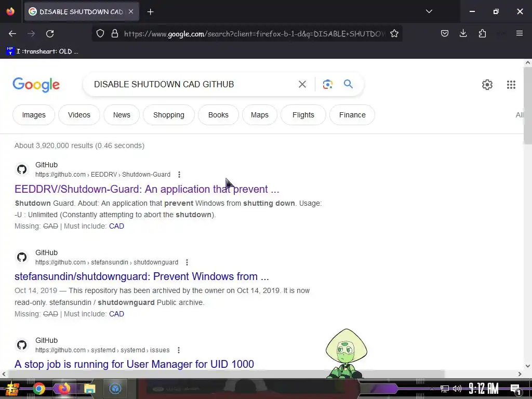Open a new browser tab
This screenshot has height=399, width=532.
(x=150, y=12)
